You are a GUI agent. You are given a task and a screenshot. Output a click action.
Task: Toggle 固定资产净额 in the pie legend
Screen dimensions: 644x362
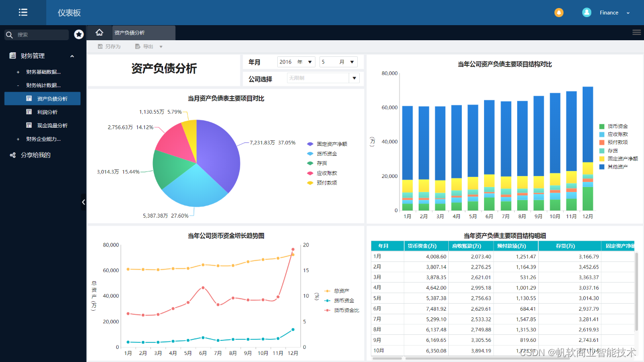pos(327,144)
